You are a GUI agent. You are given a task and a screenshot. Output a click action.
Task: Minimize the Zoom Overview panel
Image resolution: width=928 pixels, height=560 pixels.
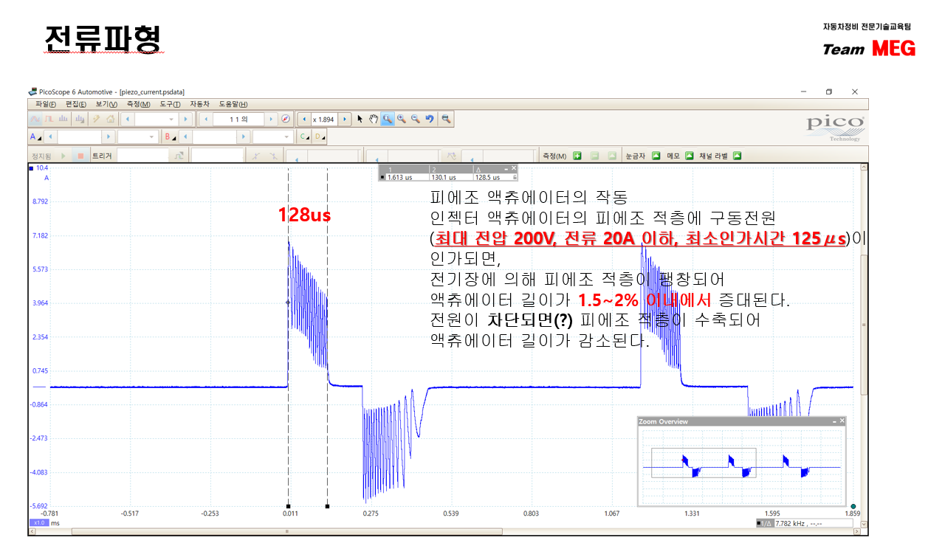pos(834,421)
